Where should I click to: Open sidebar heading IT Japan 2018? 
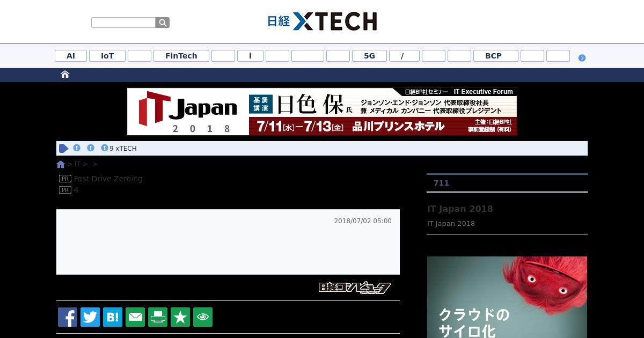pyautogui.click(x=460, y=209)
